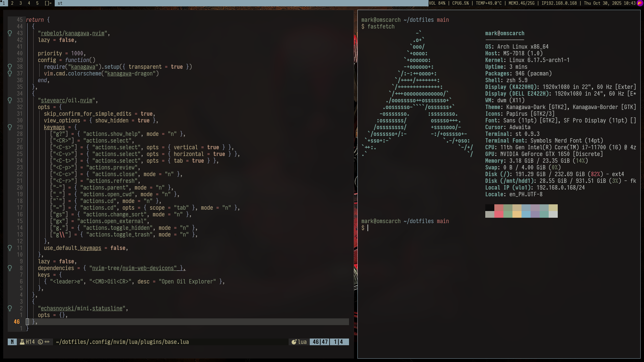Click the fastfetch command in terminal
This screenshot has height=362, width=644.
click(381, 27)
